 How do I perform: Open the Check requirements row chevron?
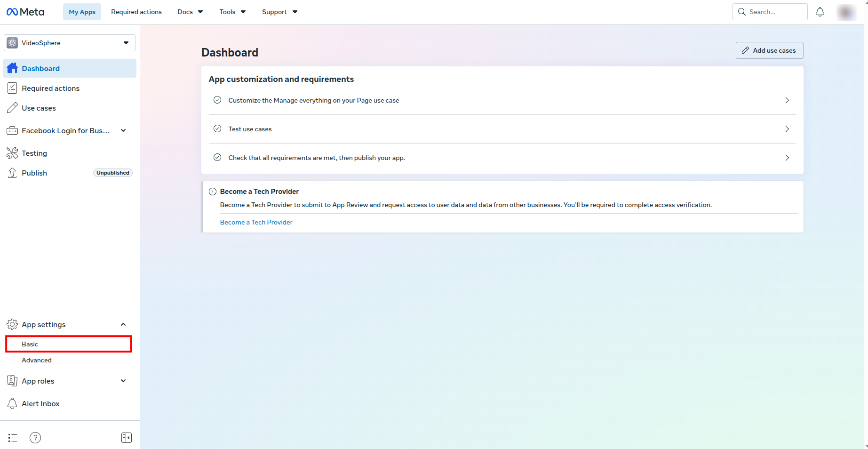coord(787,158)
